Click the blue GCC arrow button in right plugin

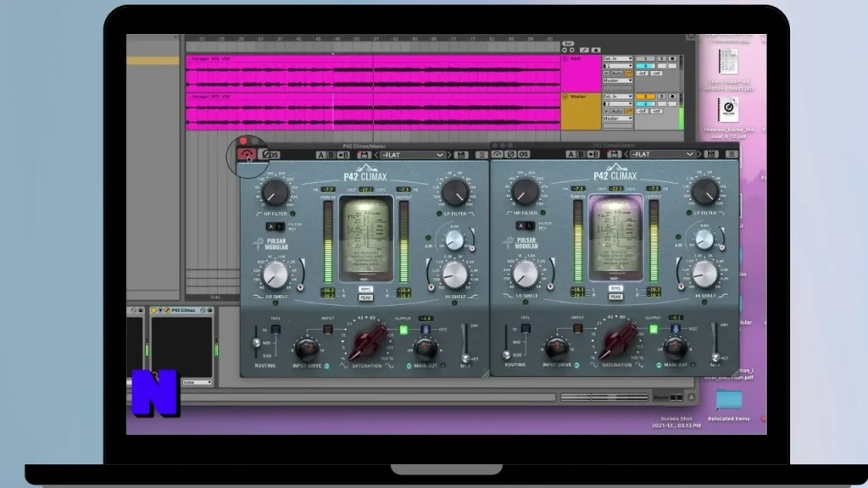coord(676,329)
